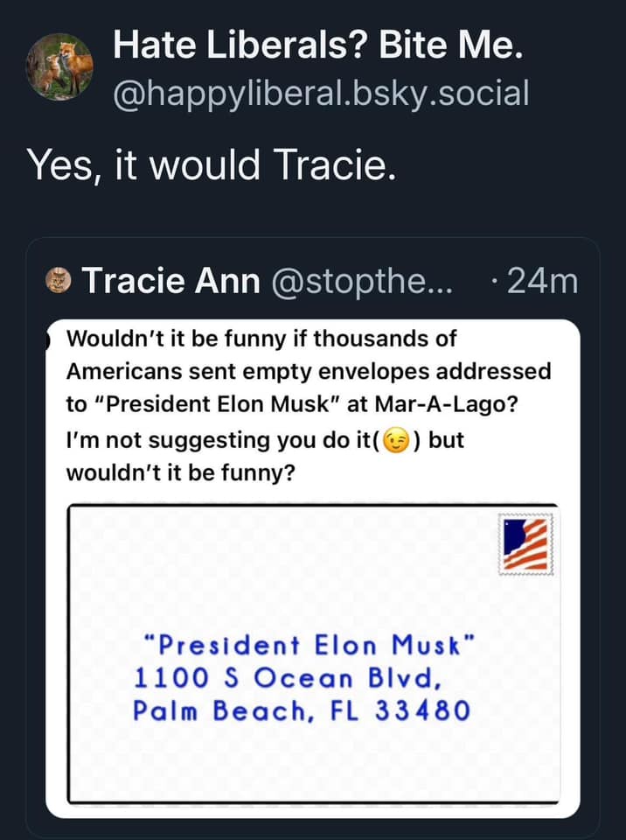
Task: Open the envelope image thumbnail
Action: pyautogui.click(x=313, y=654)
